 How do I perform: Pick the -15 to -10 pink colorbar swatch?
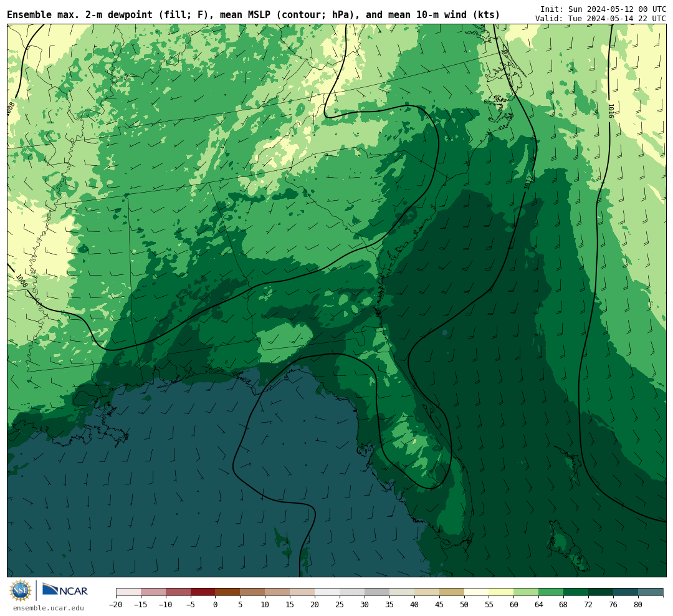(153, 592)
